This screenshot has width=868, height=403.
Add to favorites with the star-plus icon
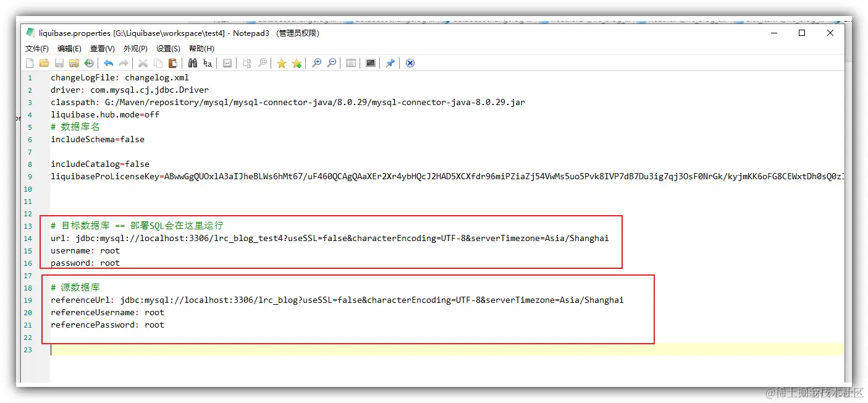click(x=297, y=63)
